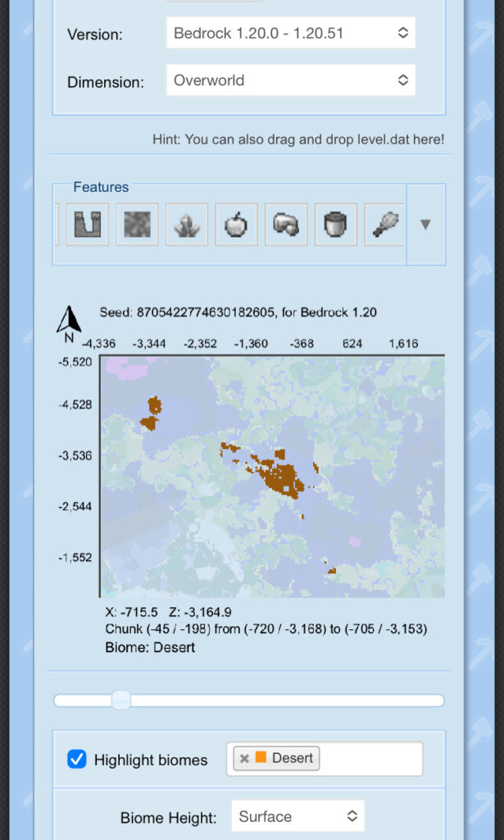Image resolution: width=504 pixels, height=840 pixels.
Task: Click the north compass arrow icon
Action: [69, 320]
